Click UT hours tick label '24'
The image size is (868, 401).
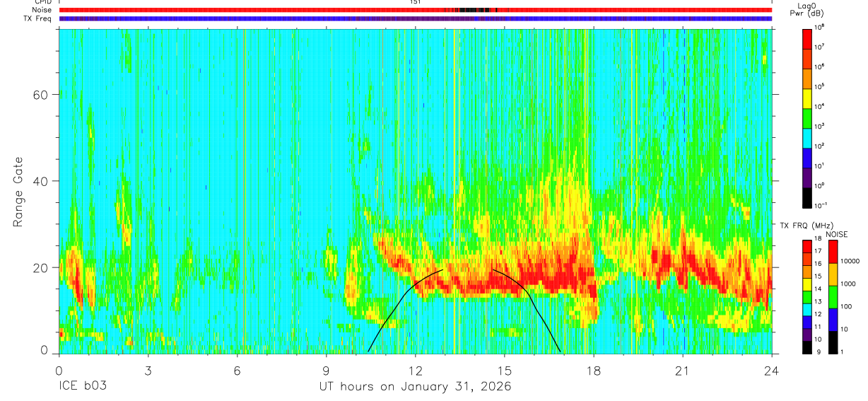pos(772,370)
